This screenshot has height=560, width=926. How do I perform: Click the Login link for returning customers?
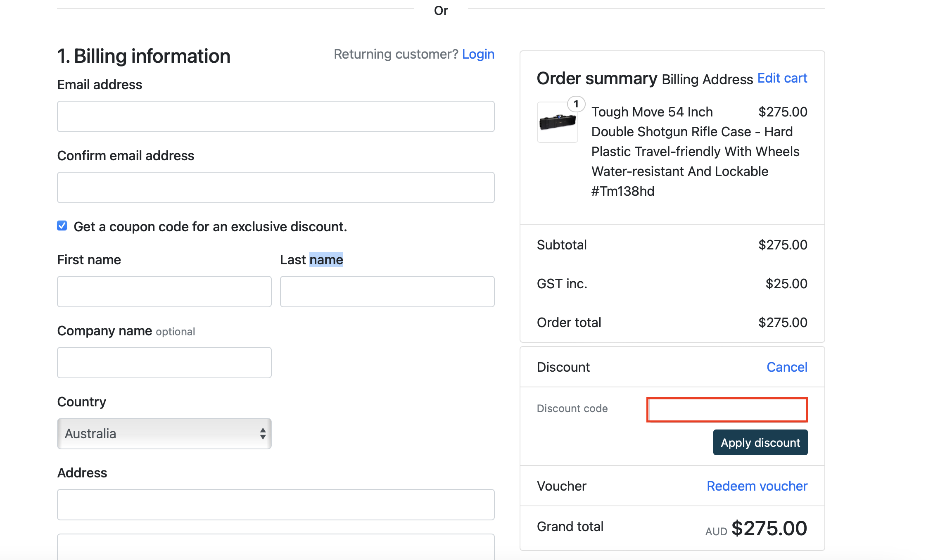(x=478, y=54)
